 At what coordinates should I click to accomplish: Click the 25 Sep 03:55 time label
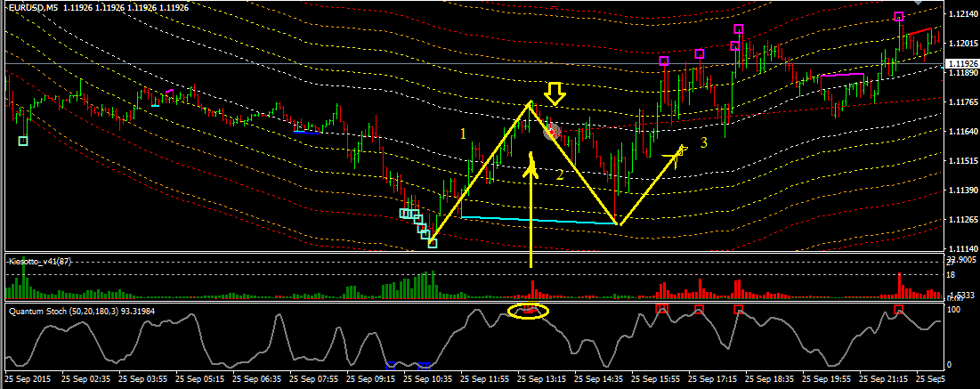[142, 379]
